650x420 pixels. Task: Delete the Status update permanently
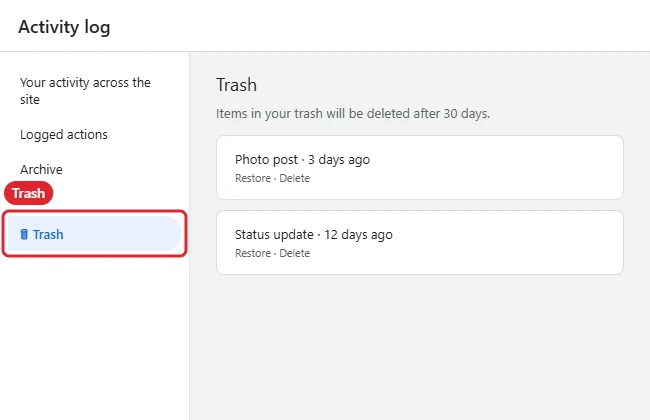tap(295, 253)
